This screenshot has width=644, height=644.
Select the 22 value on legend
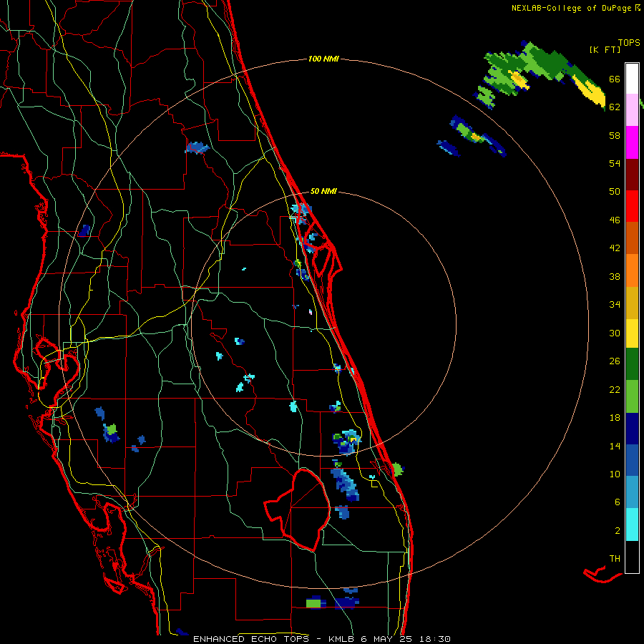615,389
